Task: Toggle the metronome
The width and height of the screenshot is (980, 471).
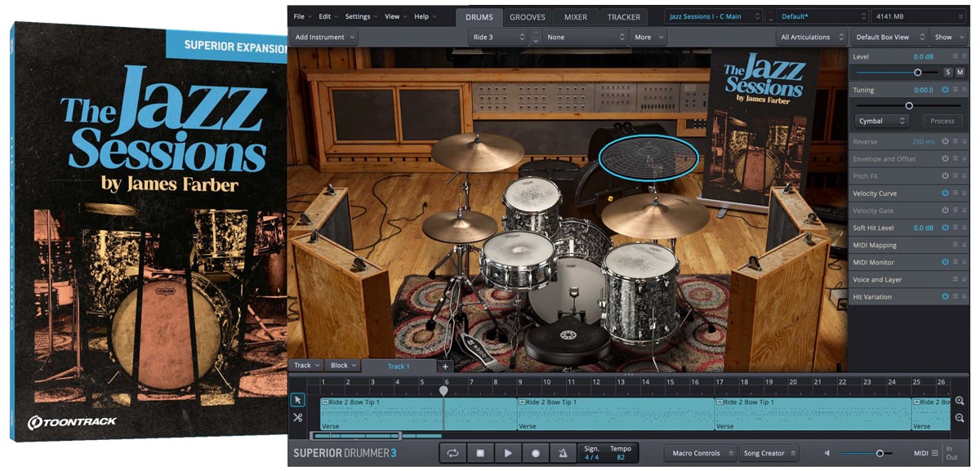Action: click(563, 453)
